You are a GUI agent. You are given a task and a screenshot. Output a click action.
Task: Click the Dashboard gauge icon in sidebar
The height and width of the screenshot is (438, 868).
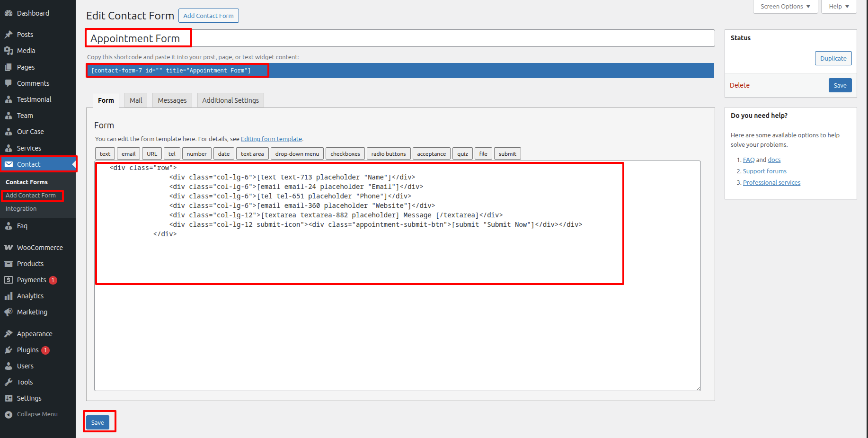point(9,13)
